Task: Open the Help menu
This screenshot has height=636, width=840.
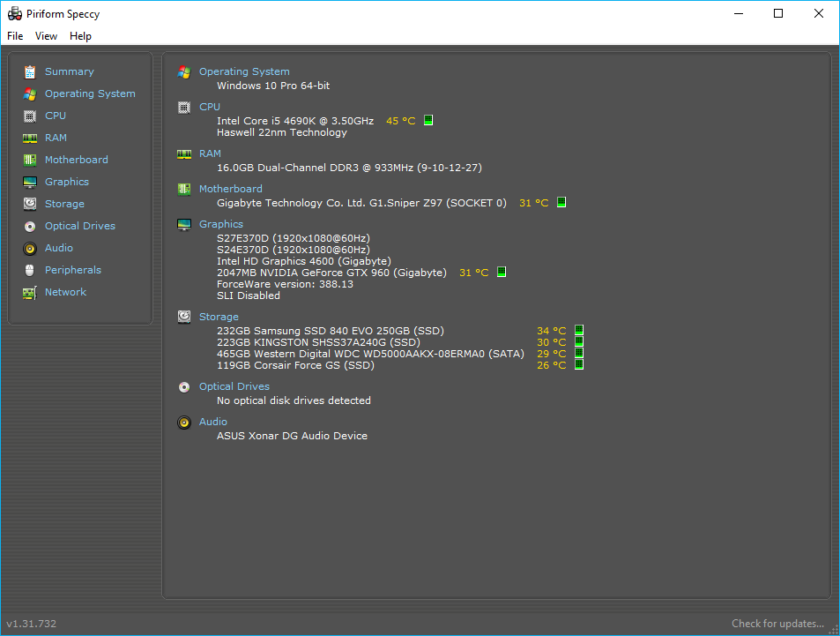Action: point(80,36)
